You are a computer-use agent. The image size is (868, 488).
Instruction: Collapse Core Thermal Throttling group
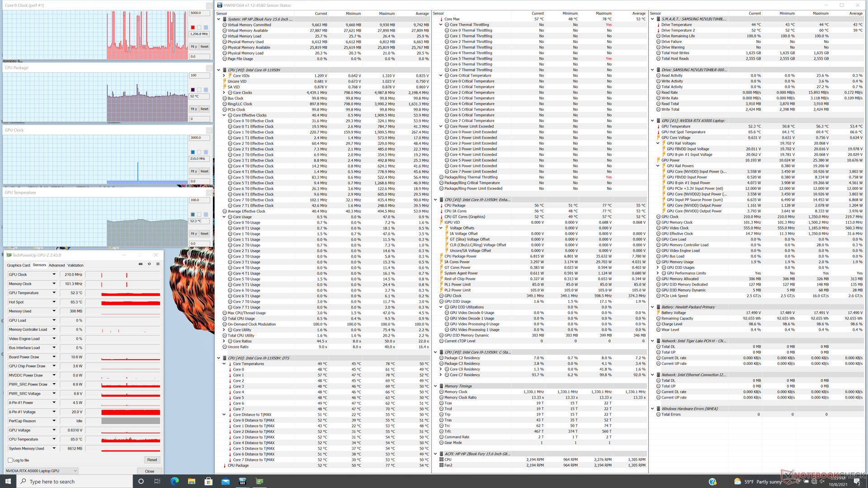[441, 25]
